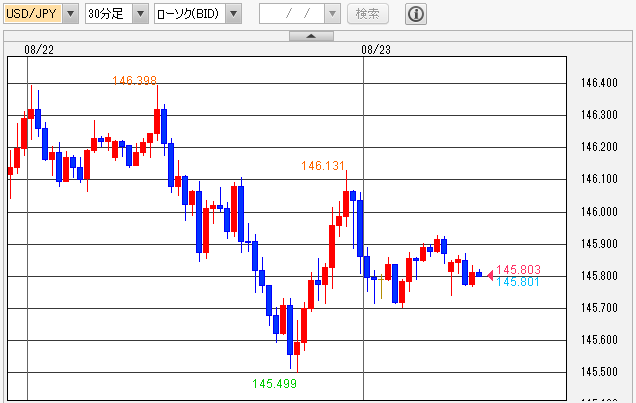The width and height of the screenshot is (636, 403).
Task: Click the 145.801 blue price label
Action: tap(518, 282)
